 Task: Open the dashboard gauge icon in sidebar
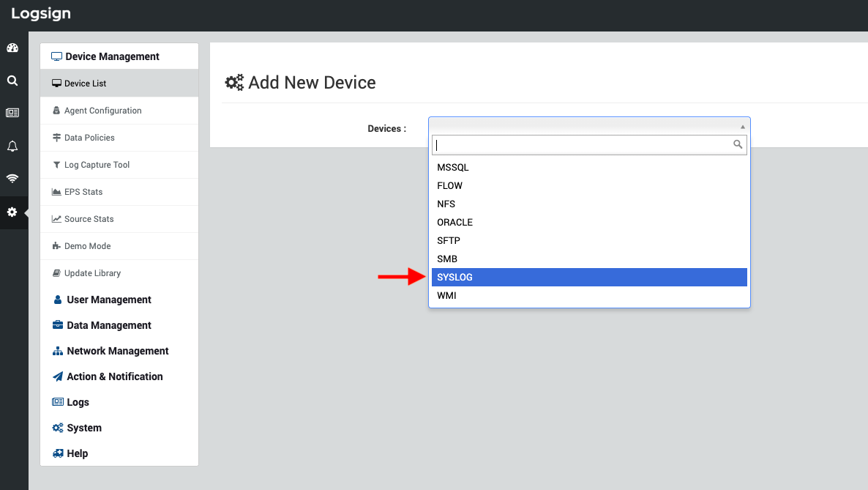(12, 48)
